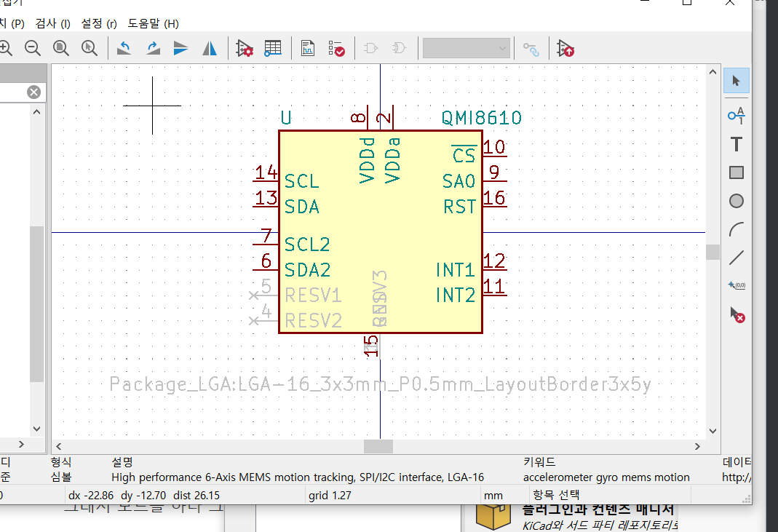
Task: Show the symbol datasheet
Action: pyautogui.click(x=308, y=48)
